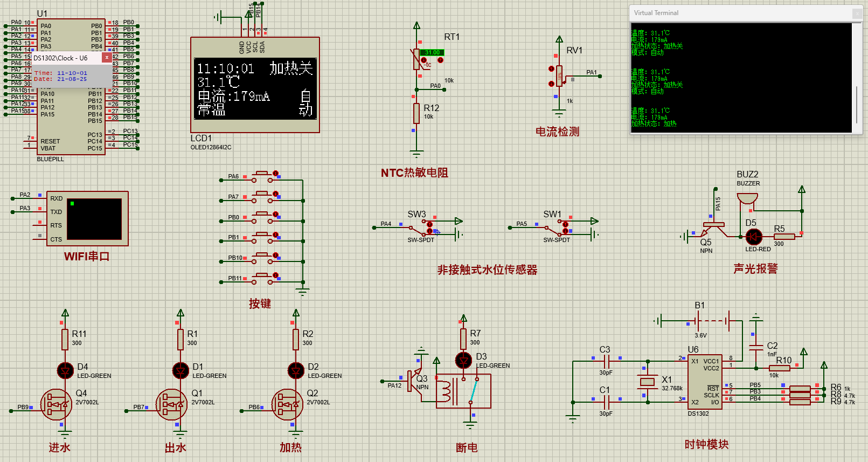
Task: Select the BUZ2 buzzer component
Action: pos(747,199)
